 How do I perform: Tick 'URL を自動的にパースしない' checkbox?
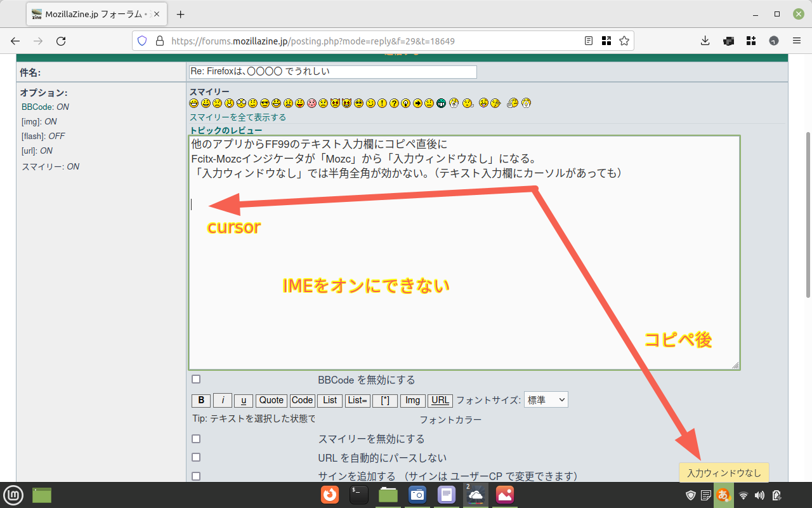(x=196, y=457)
